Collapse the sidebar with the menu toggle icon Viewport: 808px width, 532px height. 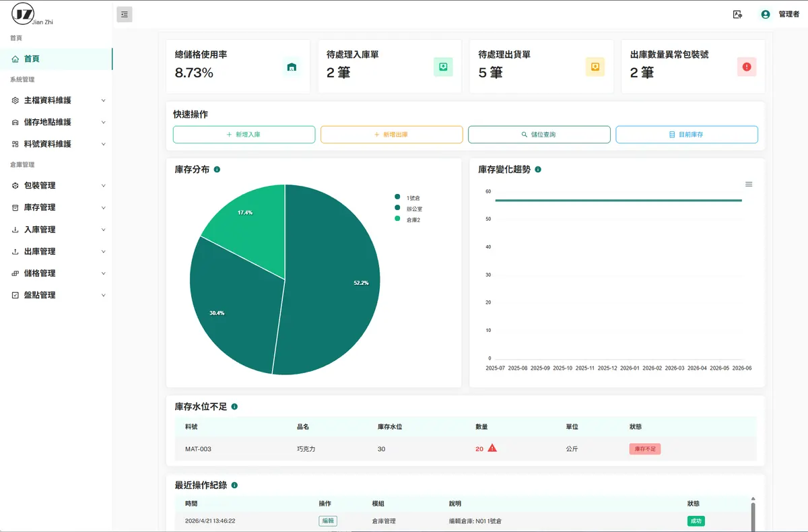pos(125,14)
